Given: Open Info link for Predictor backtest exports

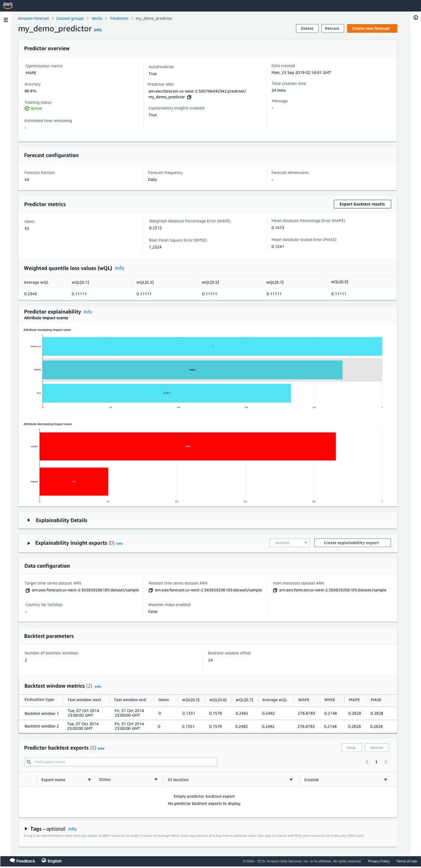Looking at the screenshot, I should point(101,749).
